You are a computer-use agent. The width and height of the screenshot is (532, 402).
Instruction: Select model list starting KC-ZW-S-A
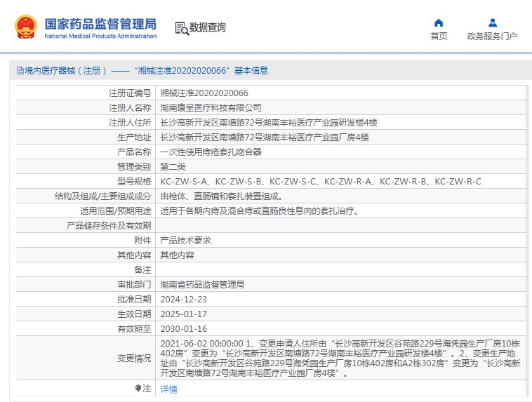click(321, 182)
